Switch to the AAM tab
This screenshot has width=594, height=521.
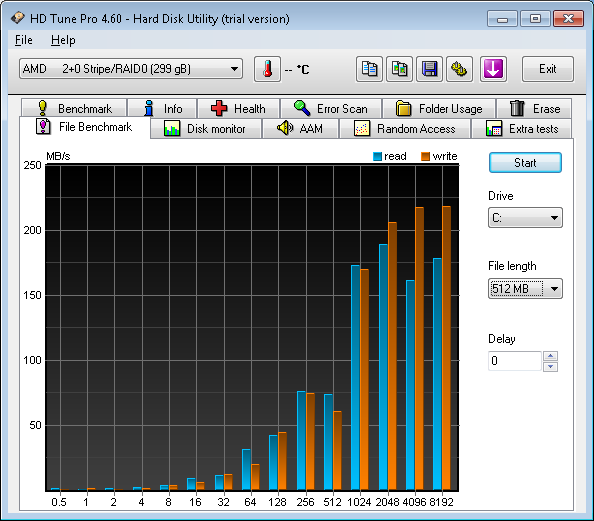pyautogui.click(x=300, y=129)
